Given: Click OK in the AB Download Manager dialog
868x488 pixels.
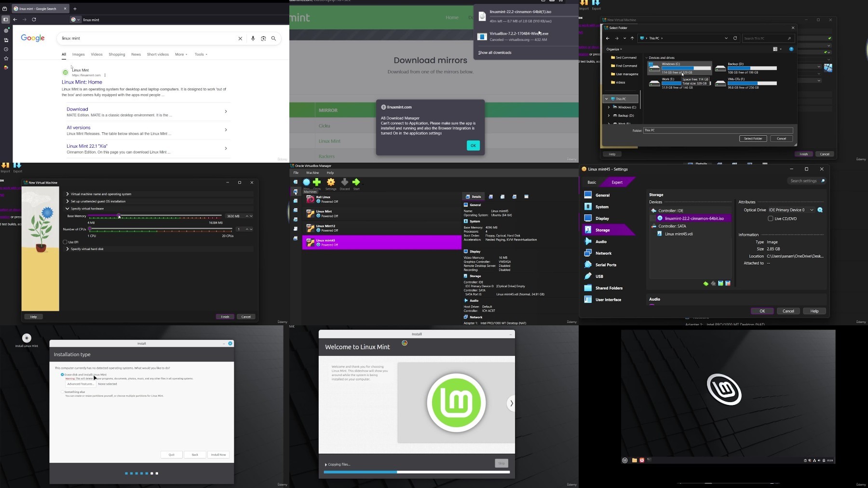Looking at the screenshot, I should 473,146.
